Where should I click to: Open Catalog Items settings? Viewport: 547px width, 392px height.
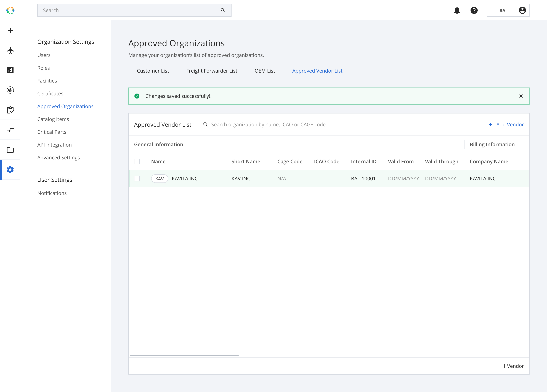point(53,119)
